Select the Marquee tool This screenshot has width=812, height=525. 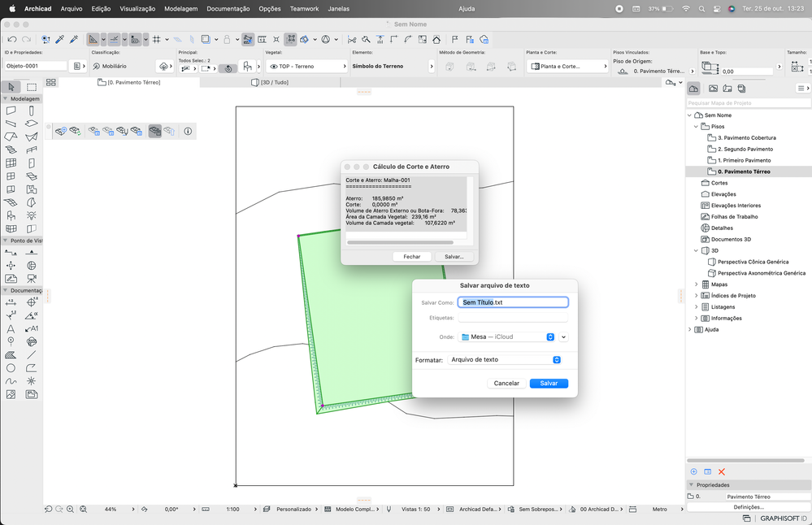pyautogui.click(x=32, y=87)
